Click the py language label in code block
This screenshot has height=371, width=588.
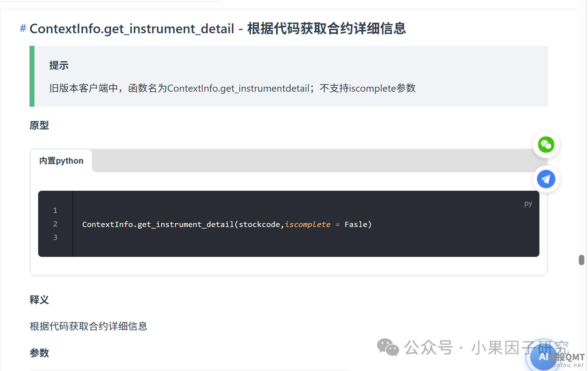pos(528,204)
